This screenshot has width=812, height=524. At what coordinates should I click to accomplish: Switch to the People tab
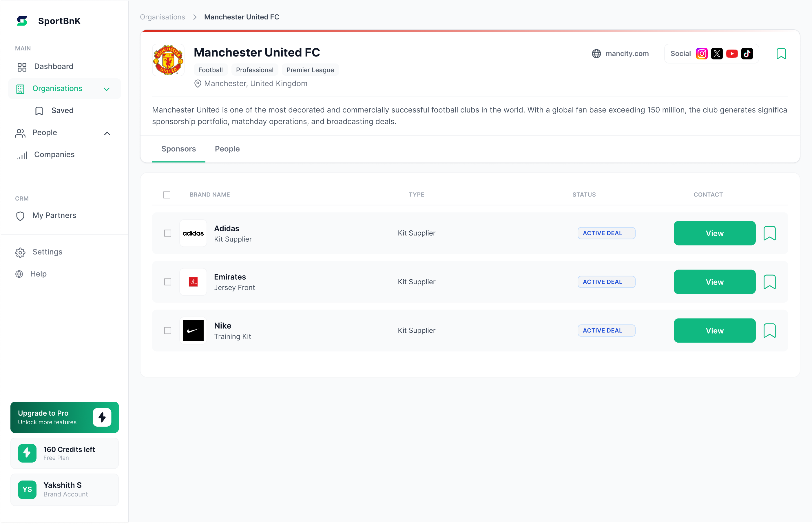coord(227,149)
